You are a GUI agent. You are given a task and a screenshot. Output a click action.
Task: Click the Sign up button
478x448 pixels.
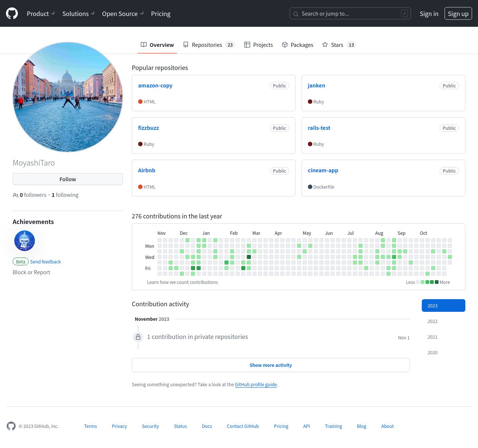pos(458,14)
